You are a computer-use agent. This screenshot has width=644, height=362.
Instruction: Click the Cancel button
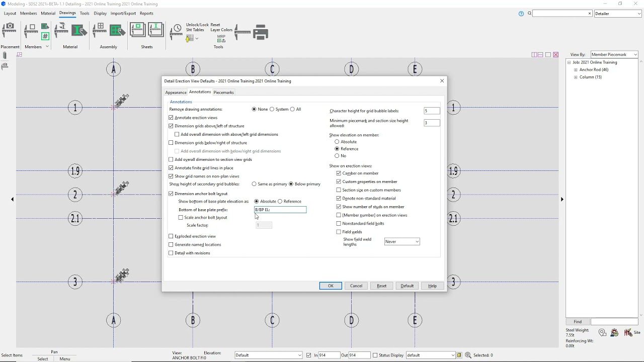pyautogui.click(x=356, y=286)
